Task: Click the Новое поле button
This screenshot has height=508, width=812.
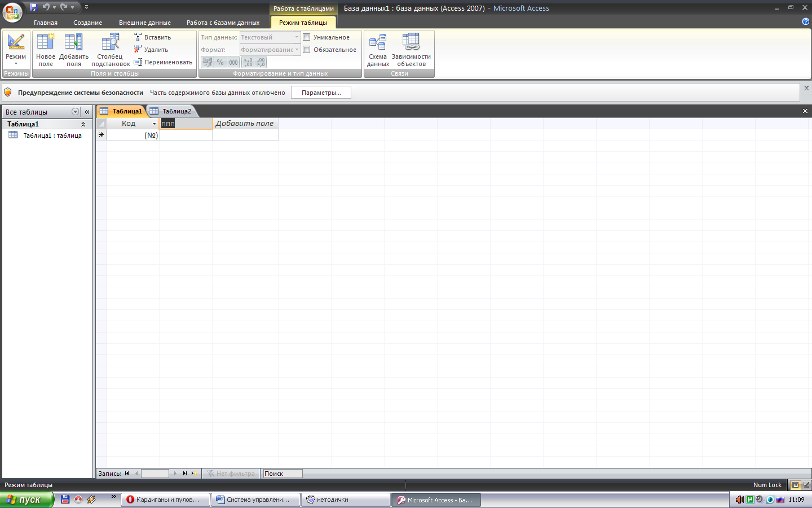Action: coord(46,50)
